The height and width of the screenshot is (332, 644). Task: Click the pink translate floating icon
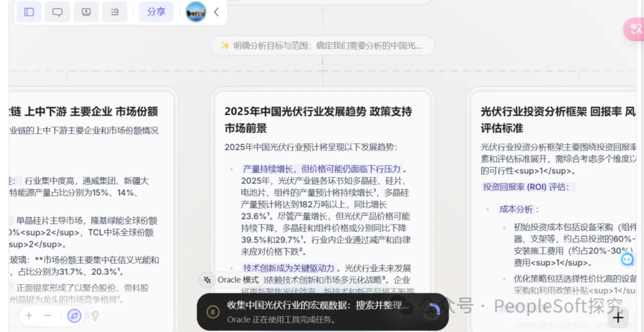click(635, 29)
